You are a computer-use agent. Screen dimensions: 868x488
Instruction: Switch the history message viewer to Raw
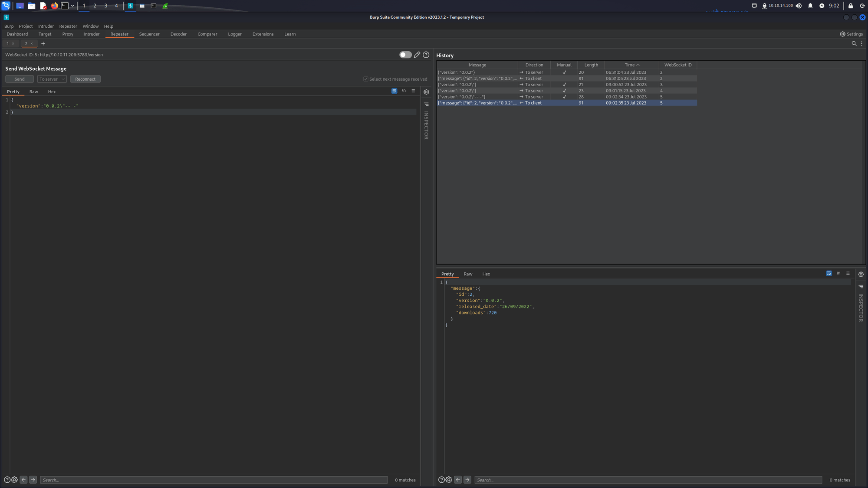click(468, 274)
